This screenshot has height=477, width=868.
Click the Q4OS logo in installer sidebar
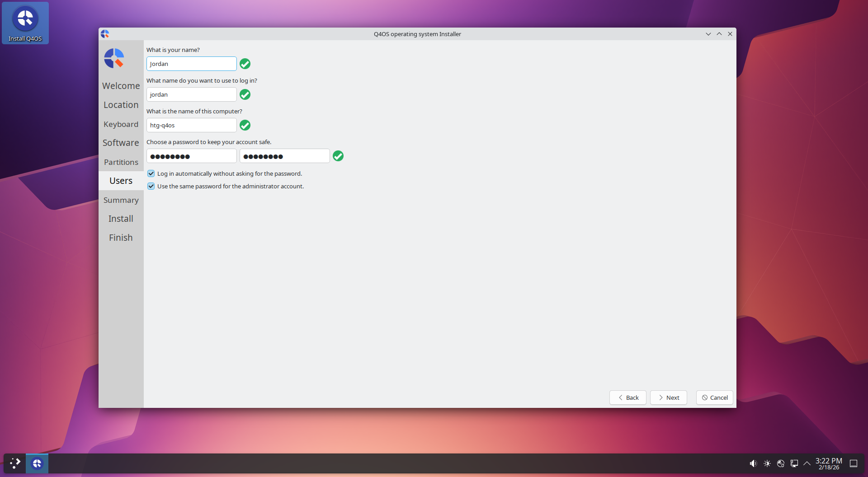coord(114,58)
